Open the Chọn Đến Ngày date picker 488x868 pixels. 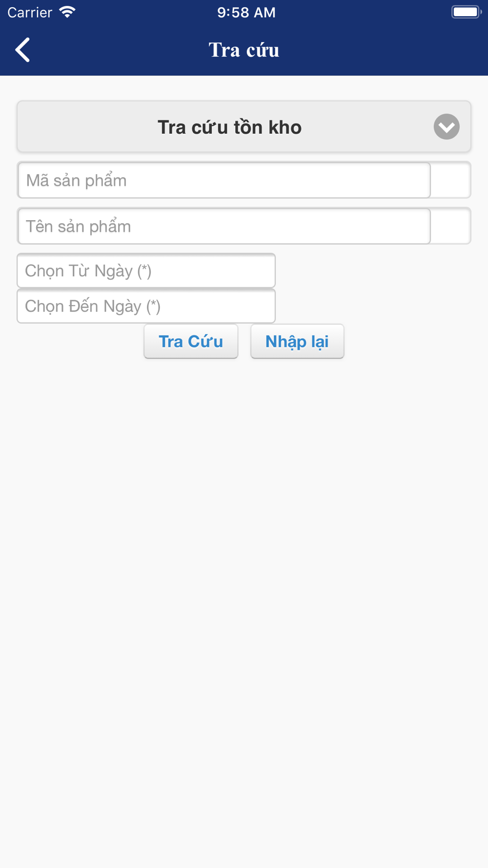click(x=146, y=306)
